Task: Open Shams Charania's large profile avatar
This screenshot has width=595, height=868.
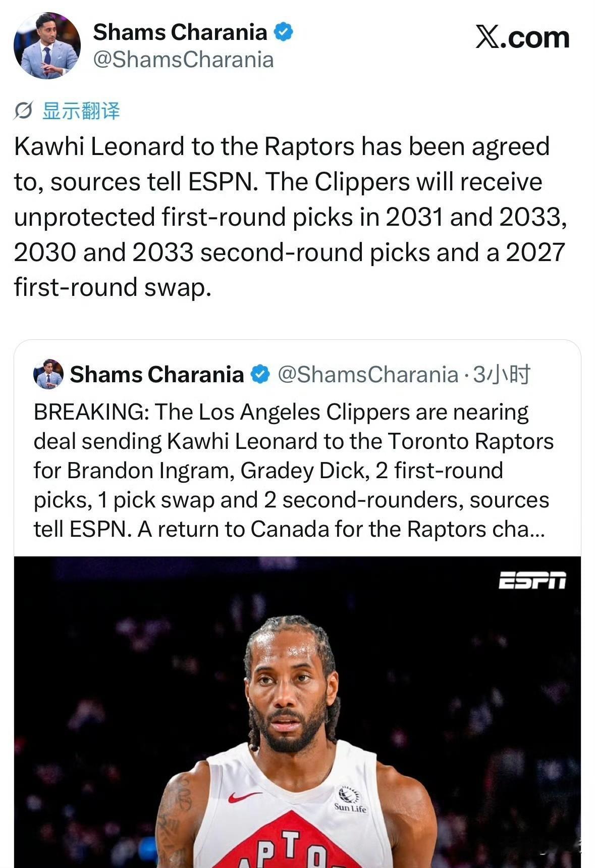Action: 47,45
